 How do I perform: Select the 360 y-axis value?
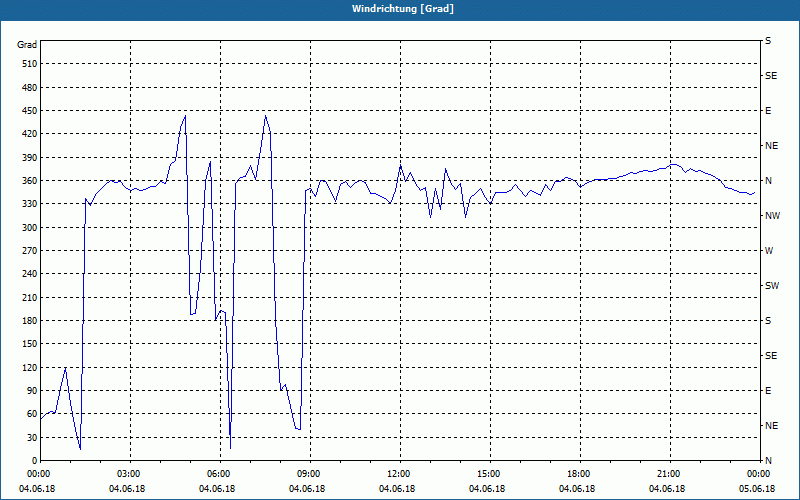pos(30,181)
